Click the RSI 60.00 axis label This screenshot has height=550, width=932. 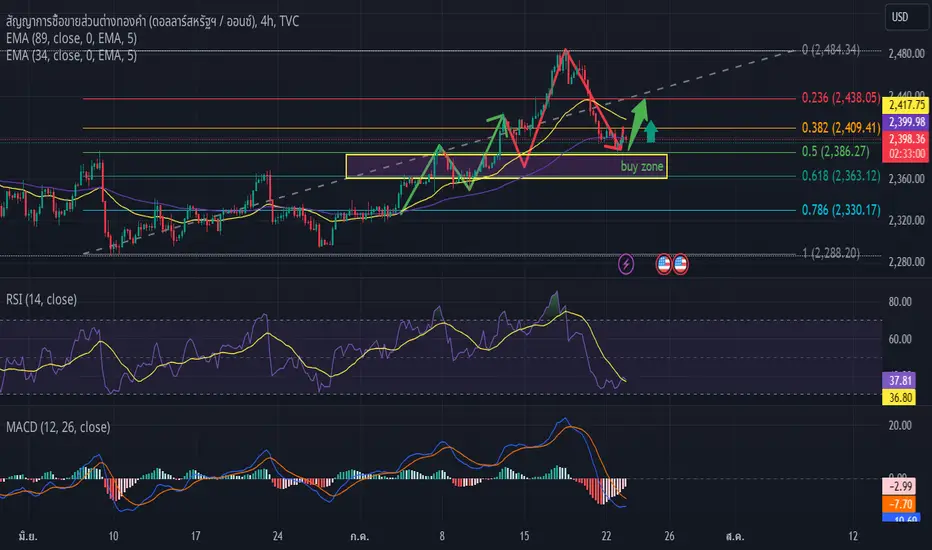tap(900, 339)
